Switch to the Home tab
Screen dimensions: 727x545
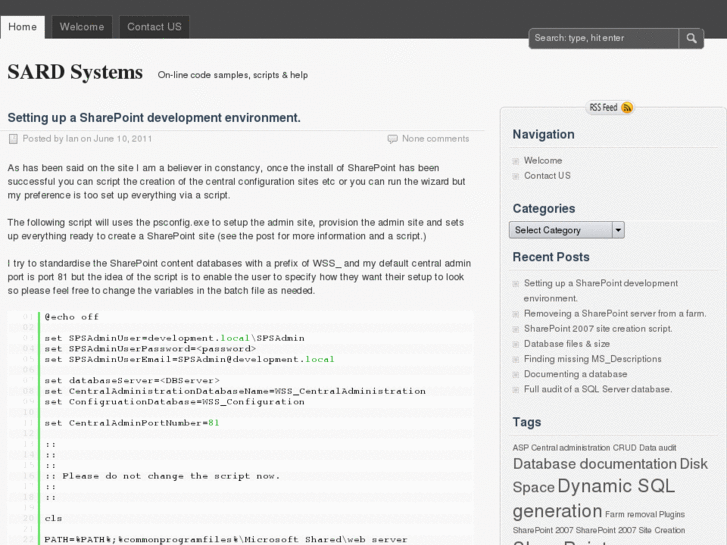22,27
